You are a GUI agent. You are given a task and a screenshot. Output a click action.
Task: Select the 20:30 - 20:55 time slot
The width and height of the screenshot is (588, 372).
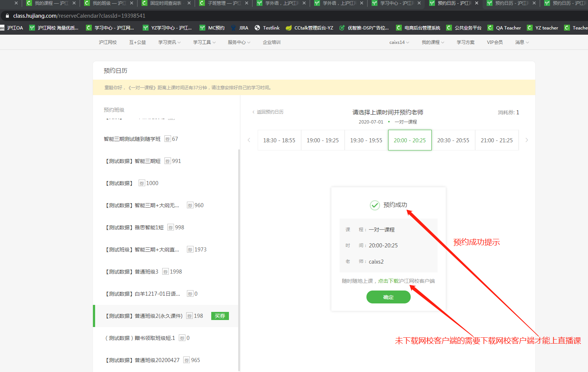[x=453, y=140]
